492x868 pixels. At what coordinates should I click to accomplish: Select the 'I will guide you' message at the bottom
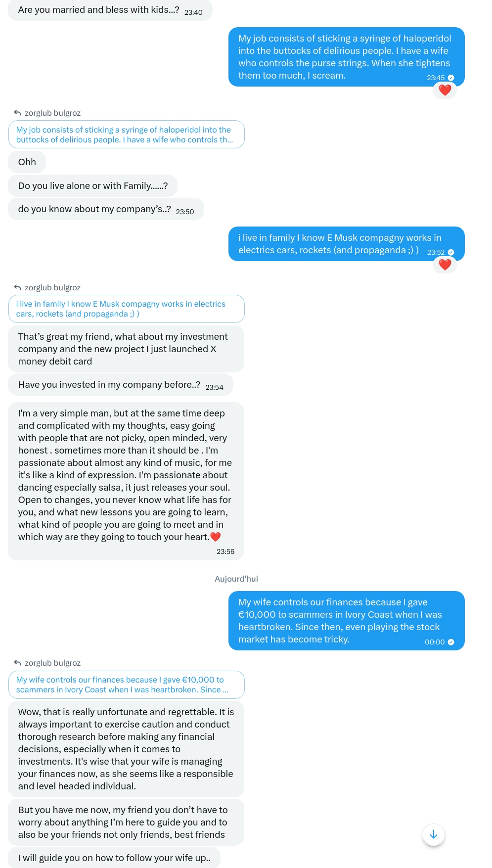[x=114, y=858]
